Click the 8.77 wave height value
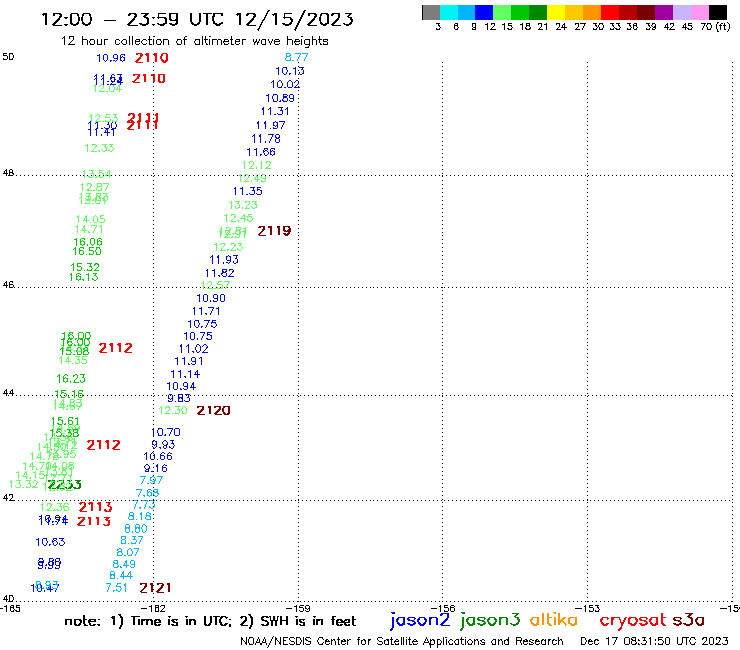Screen dimensions: 740x650 [296, 57]
